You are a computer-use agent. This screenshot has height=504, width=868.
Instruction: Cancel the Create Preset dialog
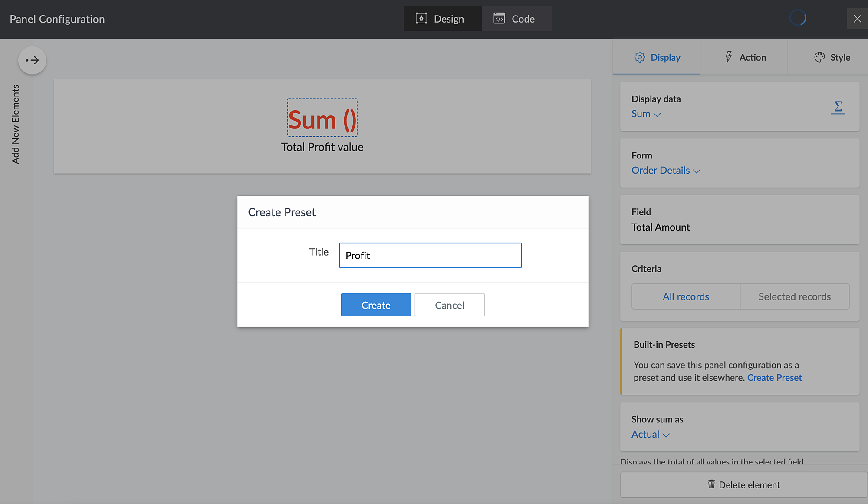pos(449,305)
